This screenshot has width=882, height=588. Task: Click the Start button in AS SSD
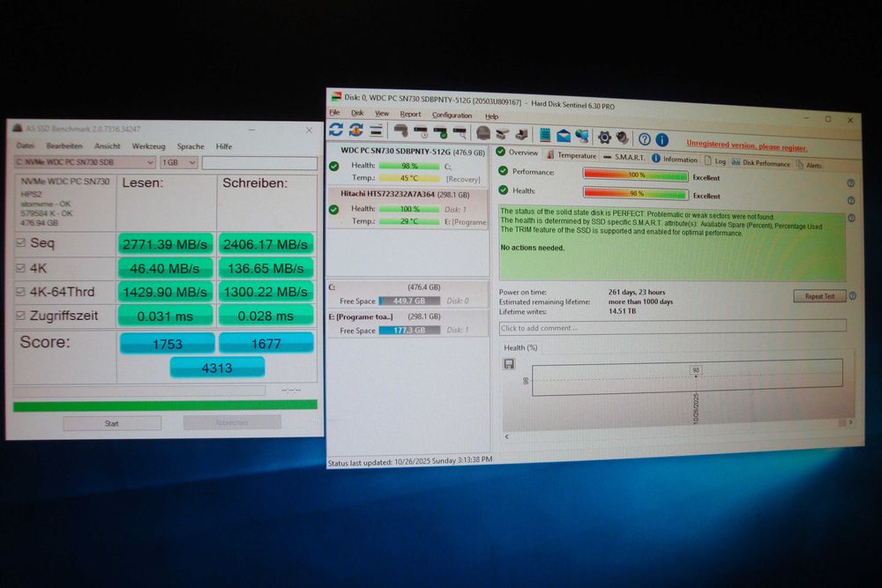pos(112,423)
